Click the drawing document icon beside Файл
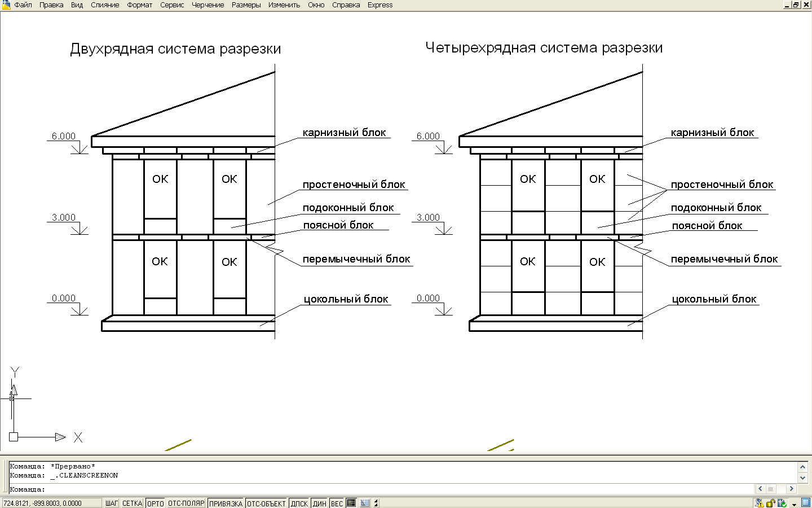The width and height of the screenshot is (812, 508). [6, 5]
